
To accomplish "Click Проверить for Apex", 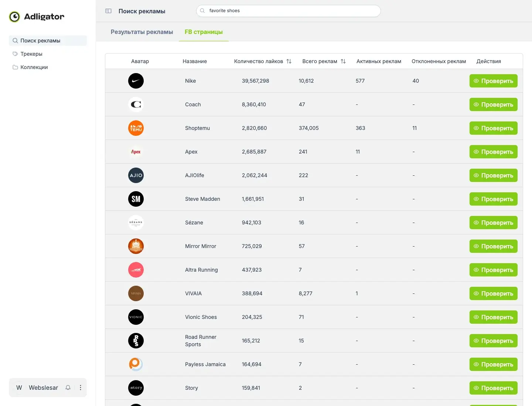I will [x=494, y=152].
